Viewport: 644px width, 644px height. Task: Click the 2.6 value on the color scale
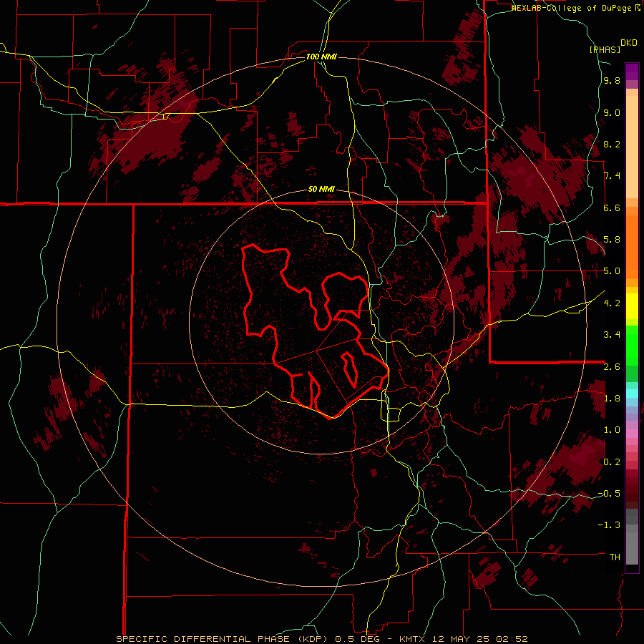[612, 367]
